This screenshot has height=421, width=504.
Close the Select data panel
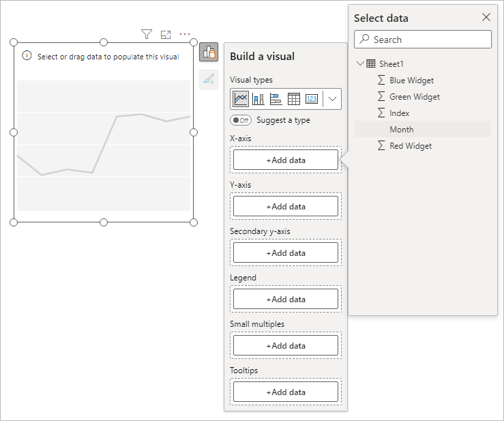point(486,17)
